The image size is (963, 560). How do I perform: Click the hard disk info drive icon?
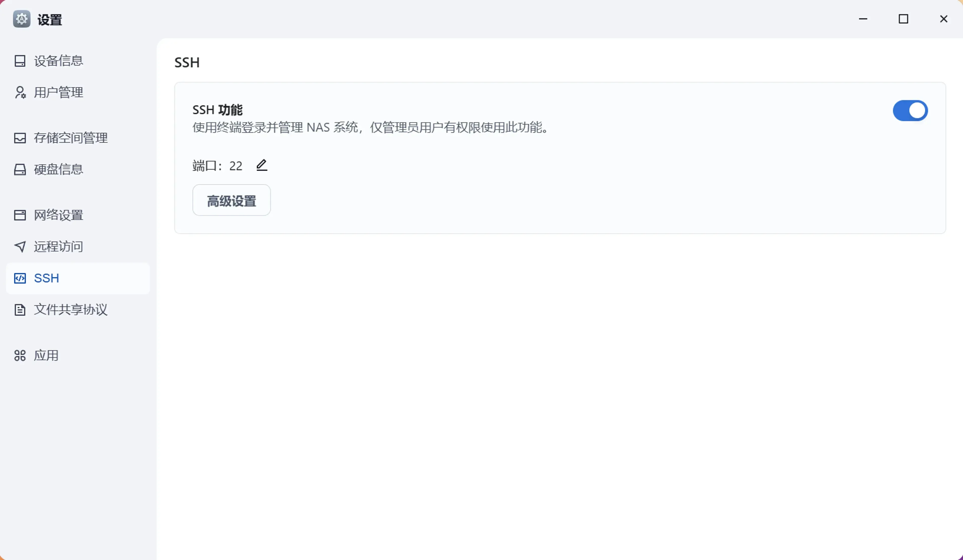pos(20,170)
